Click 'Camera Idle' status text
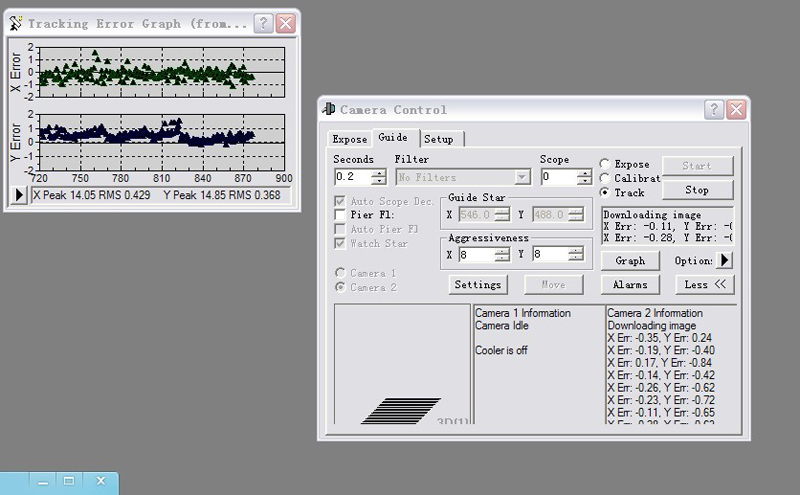 click(502, 326)
